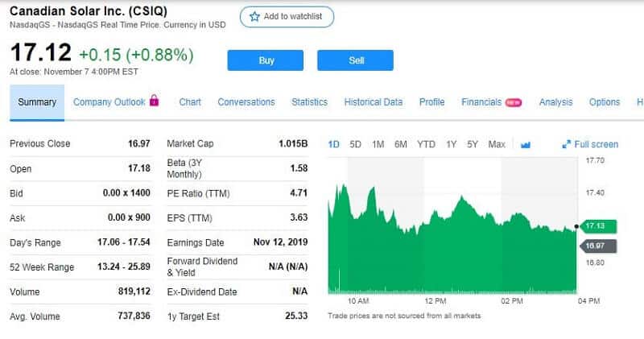Click the 1y Target Est value 25.33
The height and width of the screenshot is (339, 644).
pyautogui.click(x=296, y=316)
